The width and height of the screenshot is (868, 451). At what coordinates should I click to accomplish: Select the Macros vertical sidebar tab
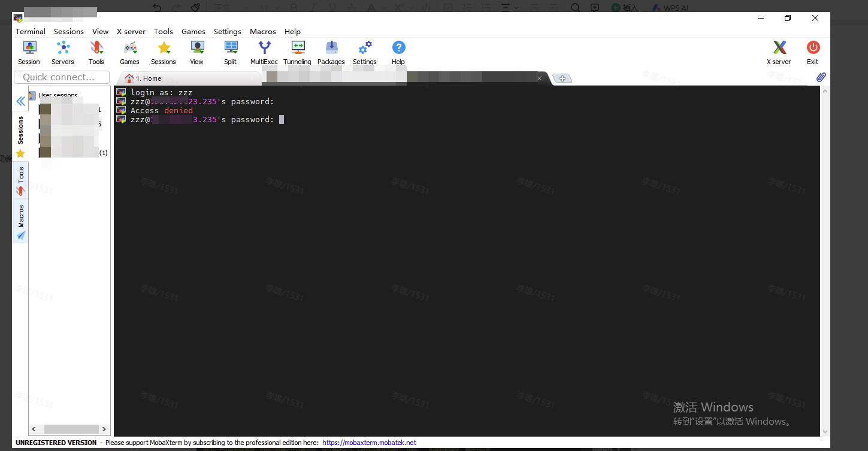point(21,222)
